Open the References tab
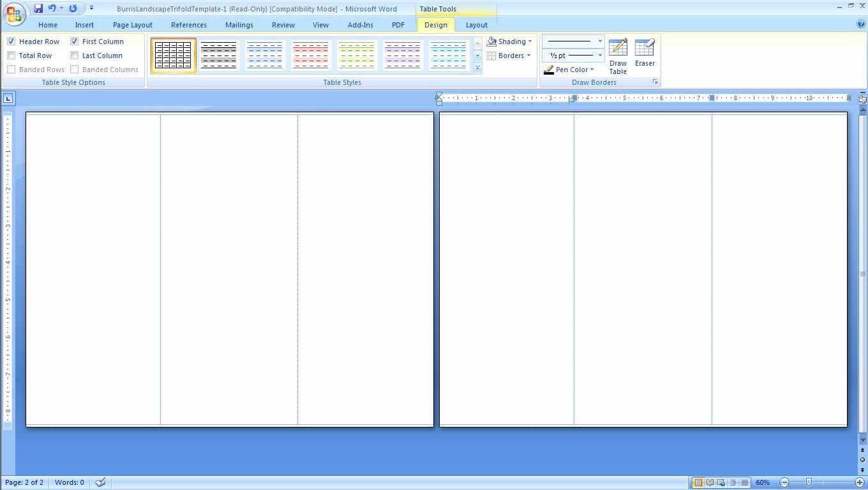The image size is (868, 490). click(189, 25)
